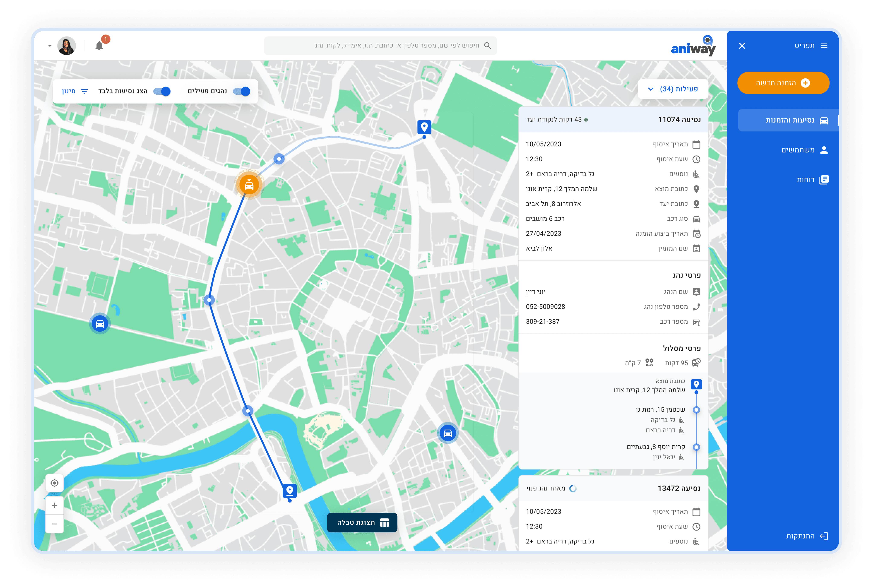Zoom out the map with minus

click(x=54, y=524)
